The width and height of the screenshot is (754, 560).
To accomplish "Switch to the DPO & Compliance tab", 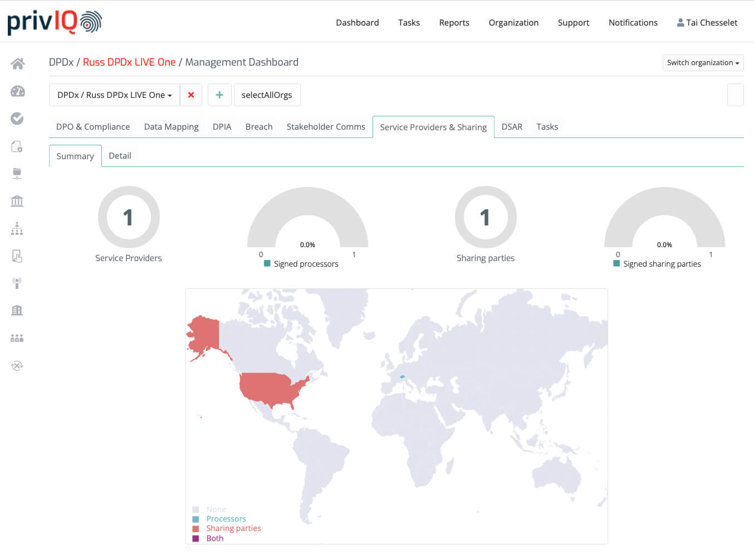I will [x=93, y=126].
